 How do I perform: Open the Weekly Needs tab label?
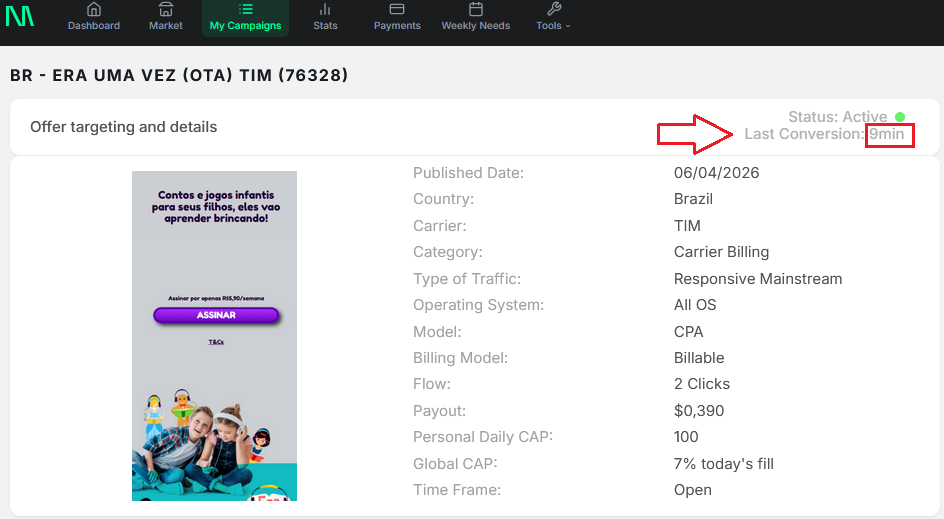coord(476,25)
